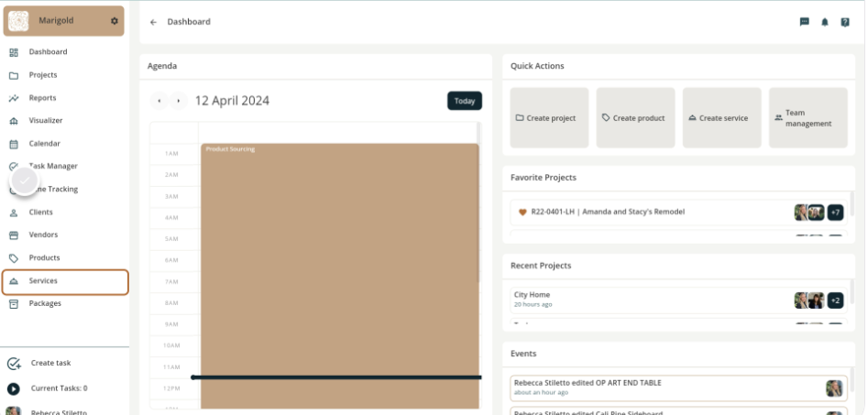The height and width of the screenshot is (415, 868).
Task: Click the Clients person icon
Action: tap(14, 213)
